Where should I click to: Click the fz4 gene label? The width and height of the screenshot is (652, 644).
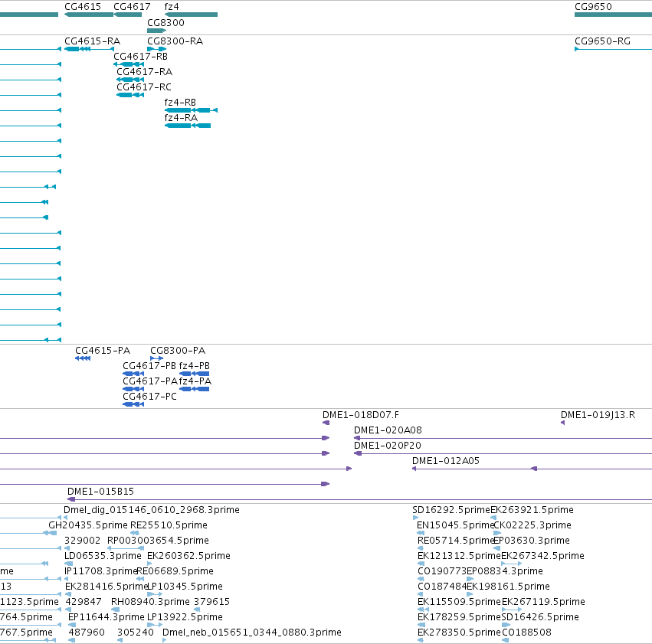point(172,7)
